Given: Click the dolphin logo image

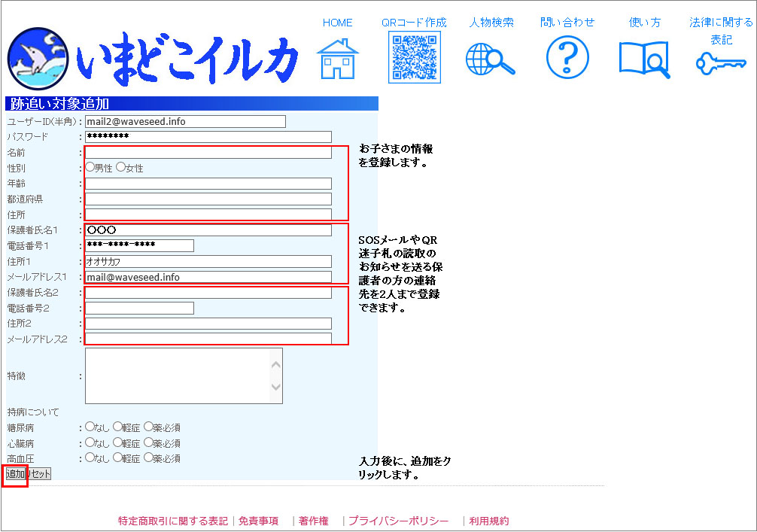Looking at the screenshot, I should tap(38, 59).
